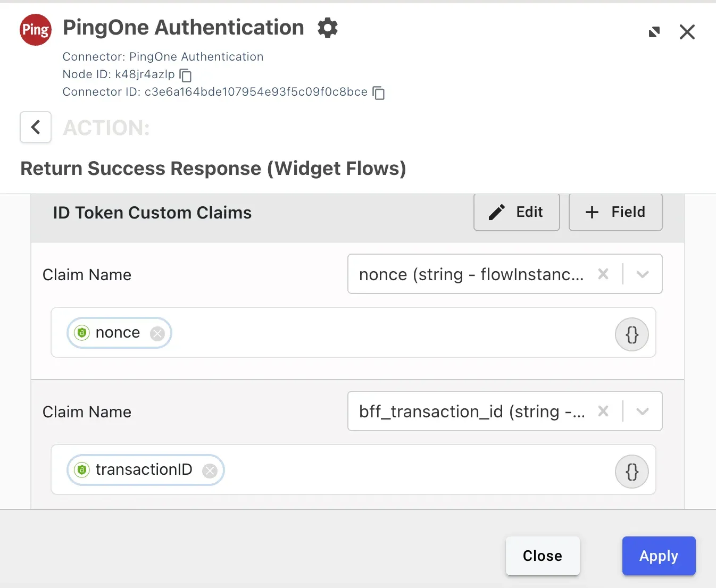Screen dimensions: 716x588
Task: Remove the transactionID variable chip
Action: point(210,471)
